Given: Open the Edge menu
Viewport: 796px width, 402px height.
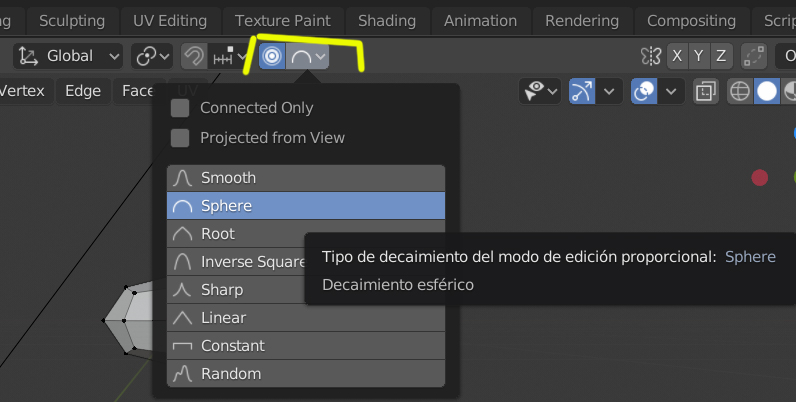Looking at the screenshot, I should point(83,91).
